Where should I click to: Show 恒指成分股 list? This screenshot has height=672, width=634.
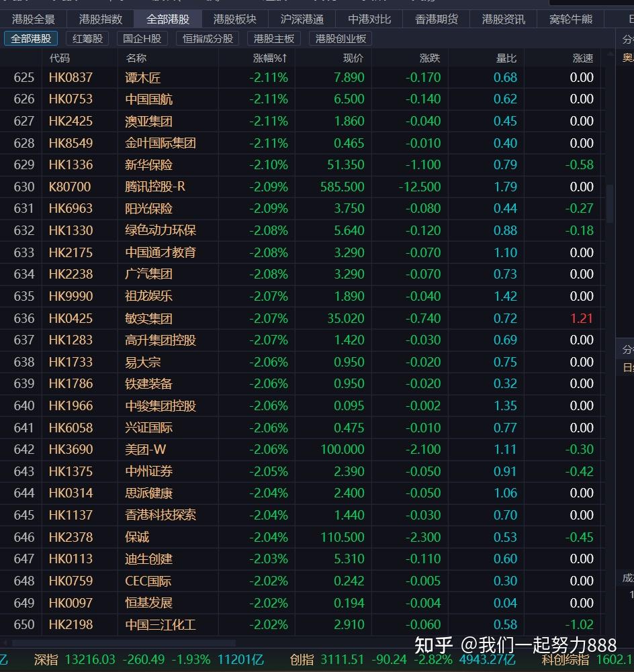[208, 39]
